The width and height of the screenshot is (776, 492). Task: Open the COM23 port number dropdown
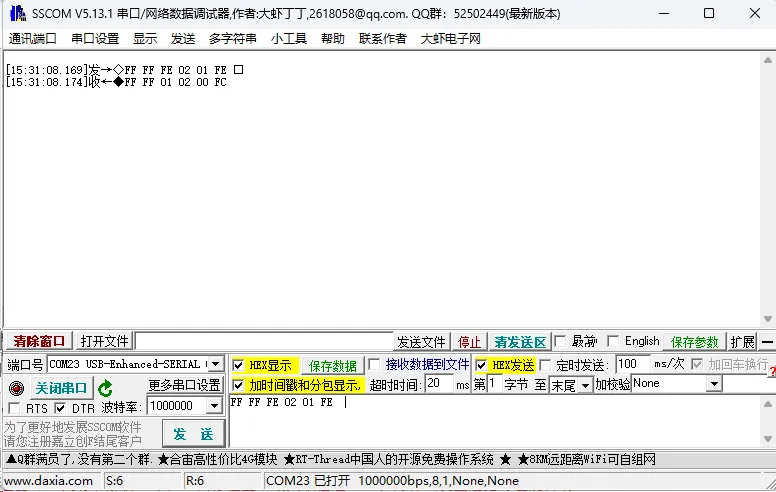tap(216, 364)
